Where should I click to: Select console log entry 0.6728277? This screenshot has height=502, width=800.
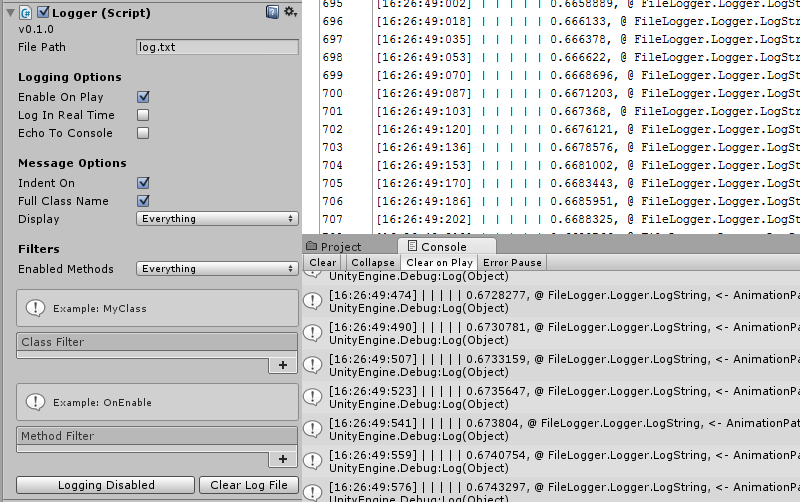point(551,301)
